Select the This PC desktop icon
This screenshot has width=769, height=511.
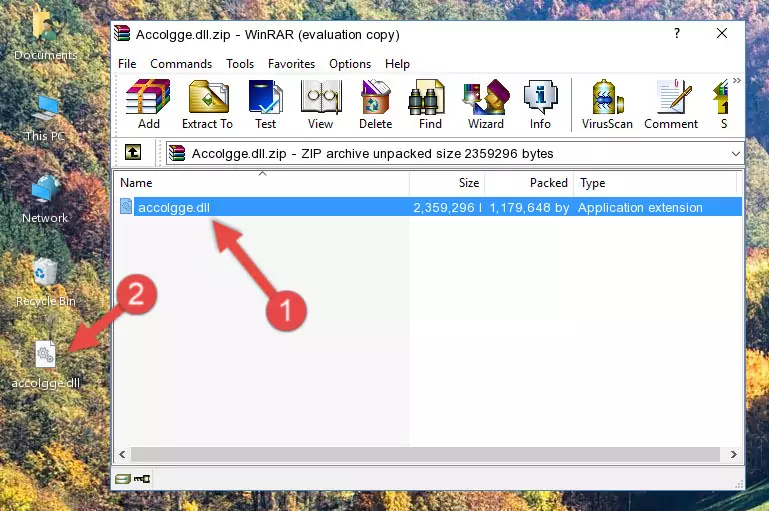pyautogui.click(x=45, y=118)
